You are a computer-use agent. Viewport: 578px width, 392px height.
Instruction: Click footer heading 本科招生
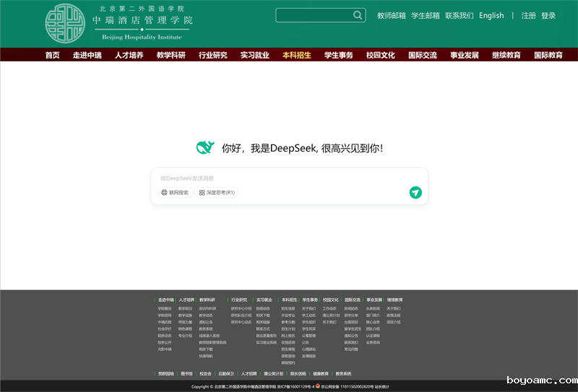click(x=290, y=300)
